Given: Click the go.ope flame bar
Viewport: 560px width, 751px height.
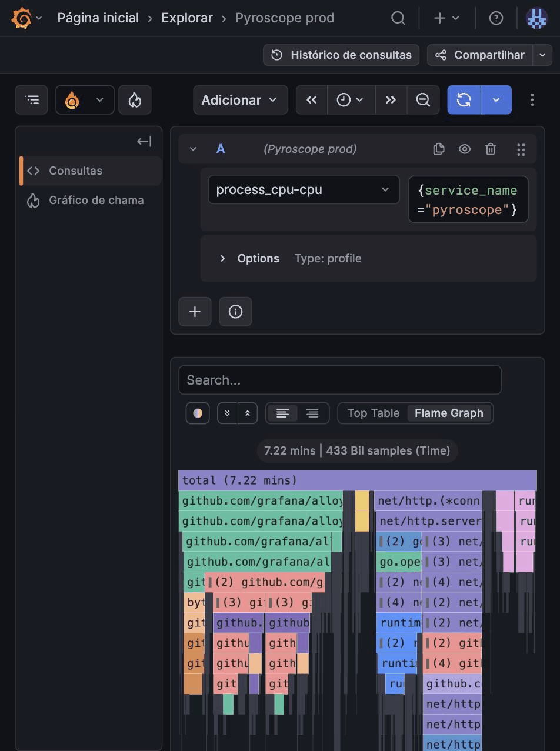Looking at the screenshot, I should click(x=399, y=562).
